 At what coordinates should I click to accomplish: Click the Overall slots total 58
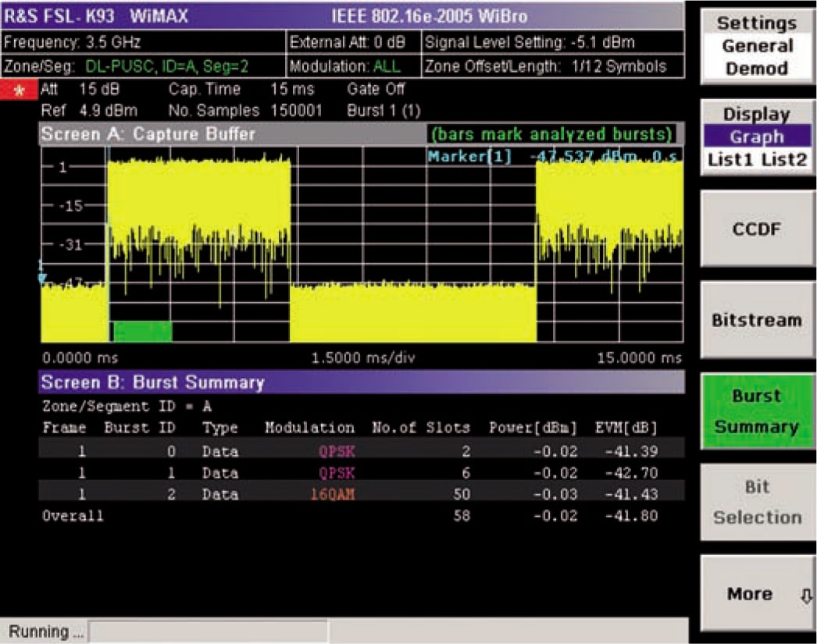(462, 516)
